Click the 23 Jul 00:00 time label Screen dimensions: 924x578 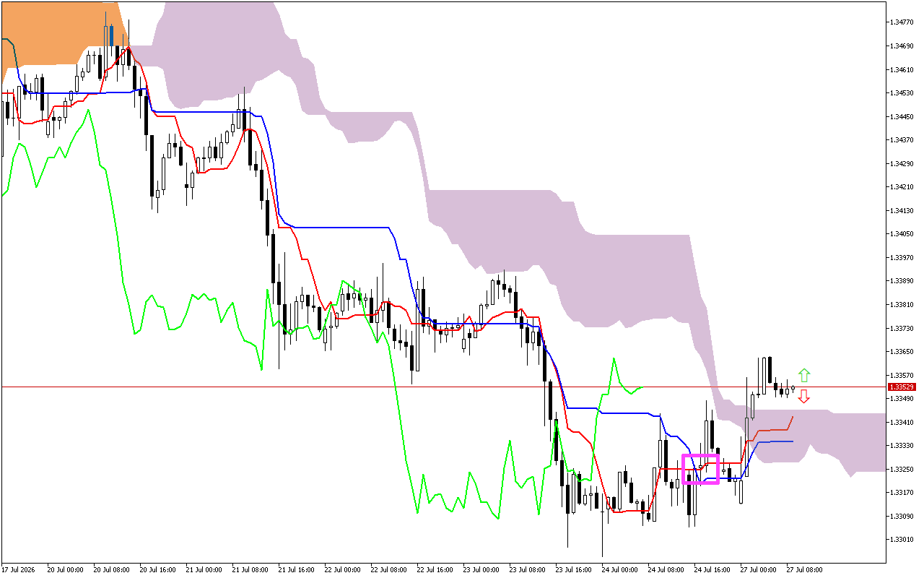click(x=480, y=570)
